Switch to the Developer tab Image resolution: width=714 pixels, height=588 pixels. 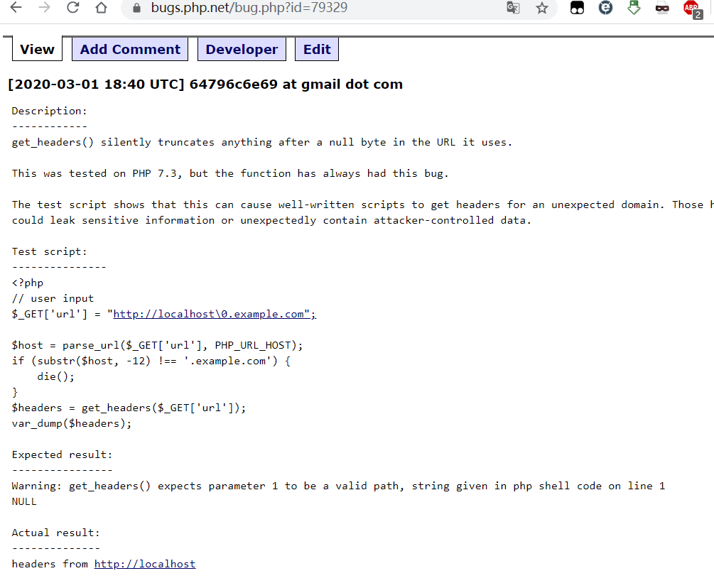coord(242,49)
